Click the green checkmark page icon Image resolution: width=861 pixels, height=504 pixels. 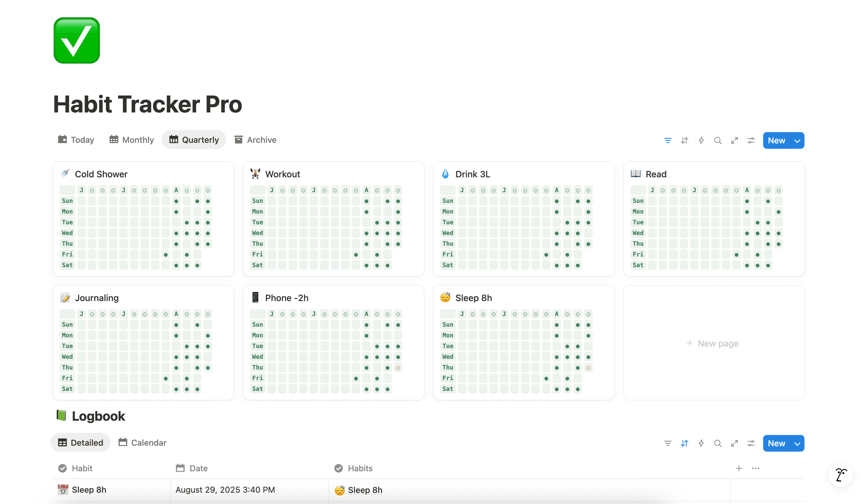tap(76, 40)
